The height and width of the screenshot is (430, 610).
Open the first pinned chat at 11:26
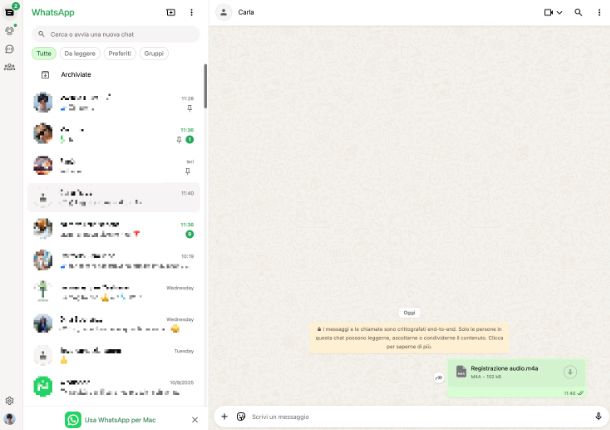pos(114,103)
